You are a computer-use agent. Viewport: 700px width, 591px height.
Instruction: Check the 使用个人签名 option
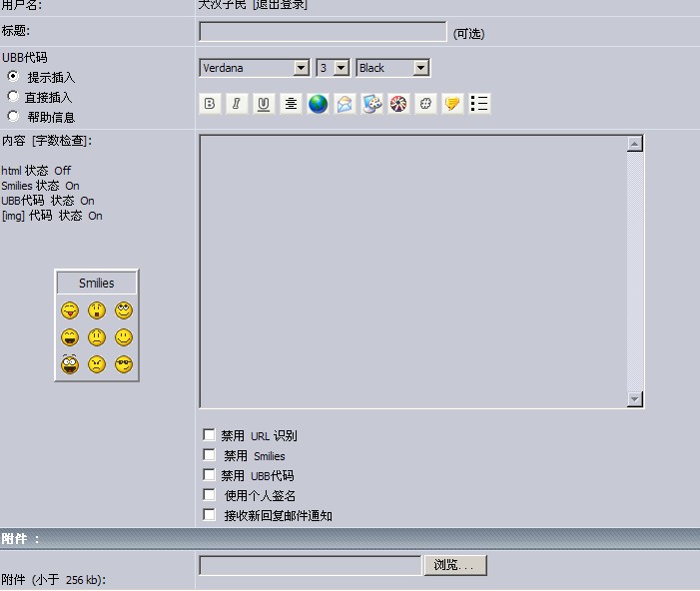pos(209,495)
